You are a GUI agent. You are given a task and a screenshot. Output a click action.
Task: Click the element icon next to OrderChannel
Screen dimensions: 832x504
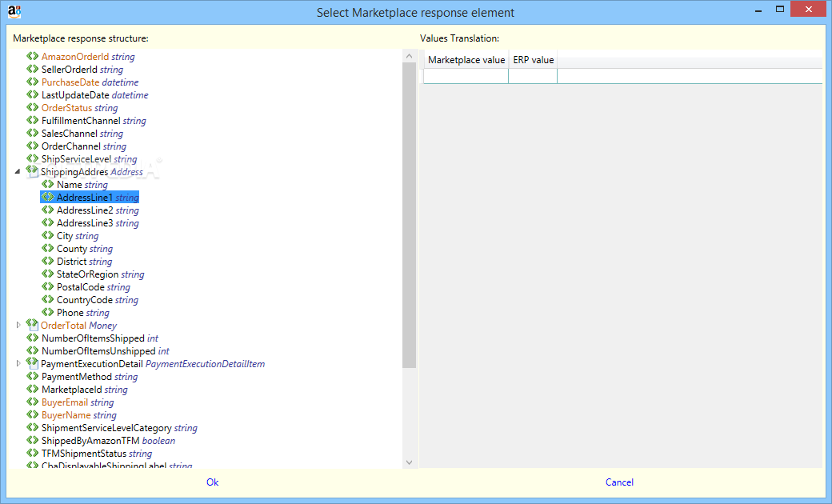point(32,146)
